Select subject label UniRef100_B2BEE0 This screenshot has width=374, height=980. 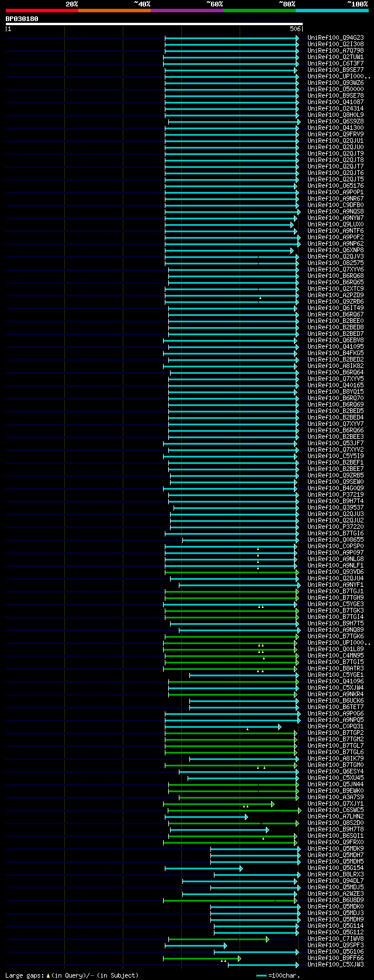[x=335, y=321]
